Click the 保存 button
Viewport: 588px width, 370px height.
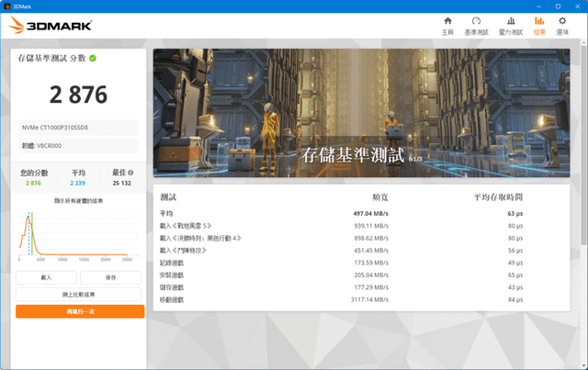[110, 278]
